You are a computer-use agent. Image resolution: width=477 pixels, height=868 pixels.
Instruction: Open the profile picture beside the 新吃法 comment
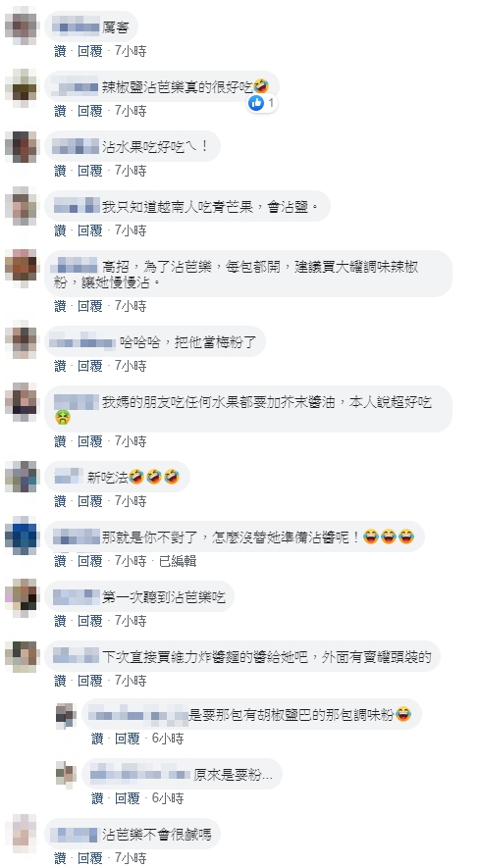[21, 477]
